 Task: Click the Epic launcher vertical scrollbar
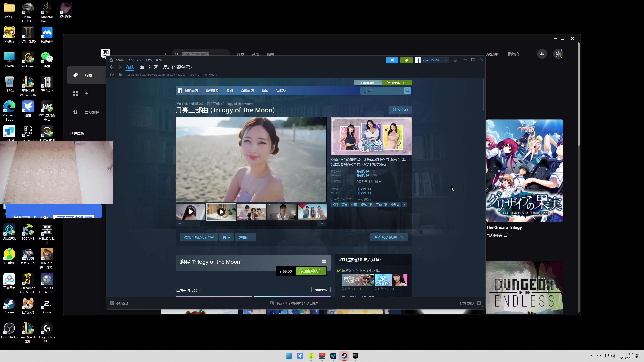pos(578,94)
